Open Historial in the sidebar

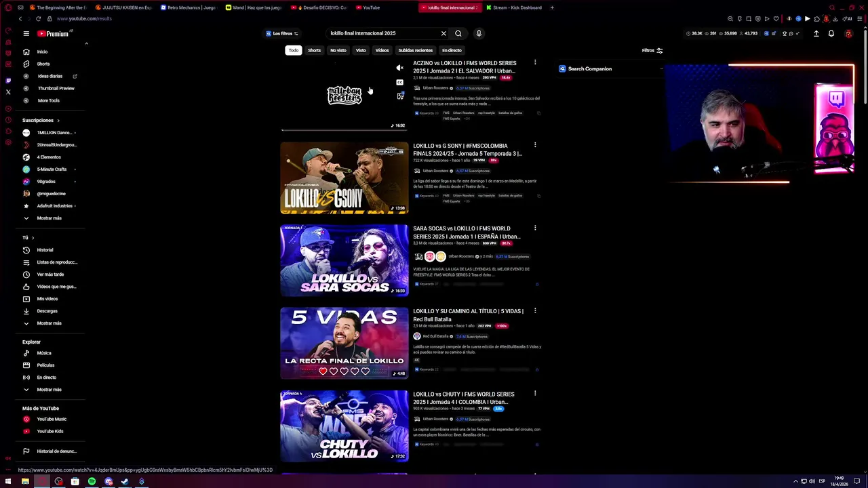pyautogui.click(x=54, y=250)
